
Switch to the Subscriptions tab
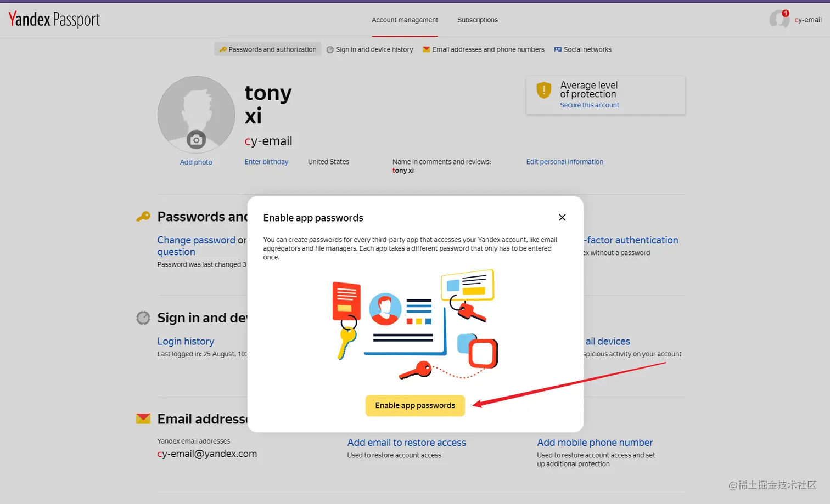(478, 20)
